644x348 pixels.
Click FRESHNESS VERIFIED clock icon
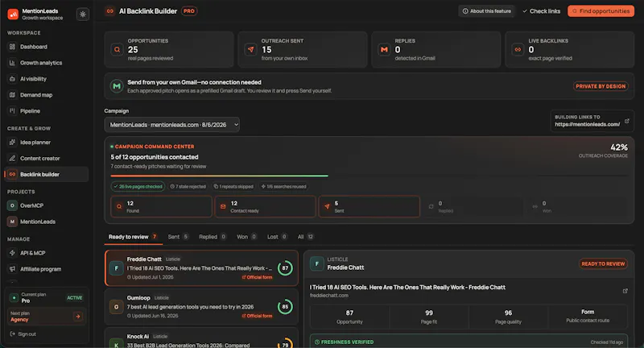[317, 342]
